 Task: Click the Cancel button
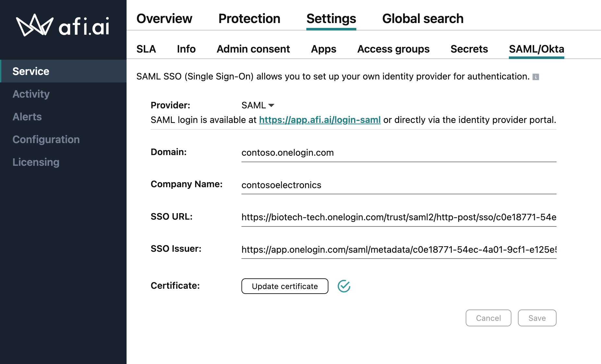488,318
